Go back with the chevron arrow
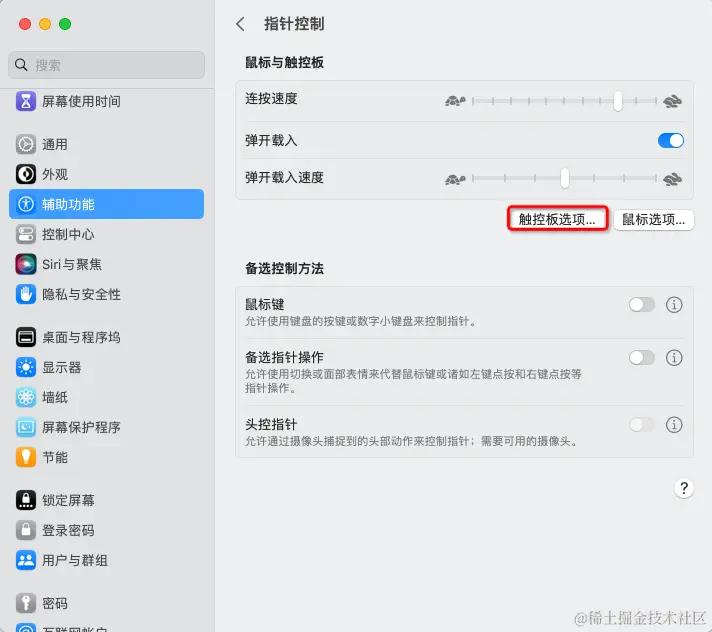The width and height of the screenshot is (712, 632). 241,24
